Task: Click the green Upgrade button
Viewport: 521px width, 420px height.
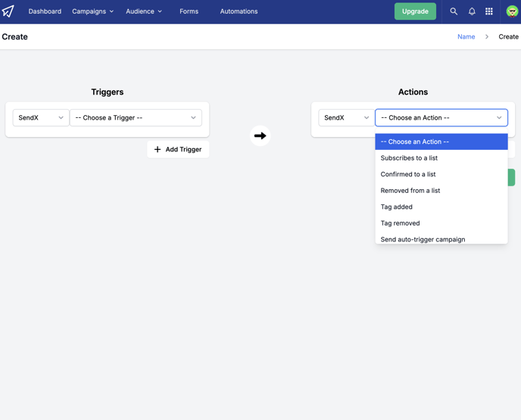Action: tap(415, 11)
